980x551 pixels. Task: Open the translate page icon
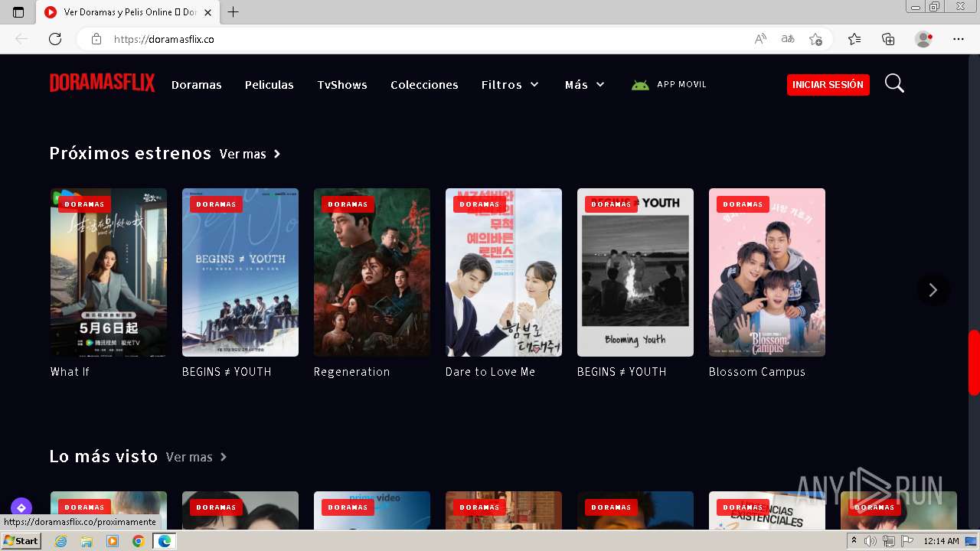[x=788, y=39]
